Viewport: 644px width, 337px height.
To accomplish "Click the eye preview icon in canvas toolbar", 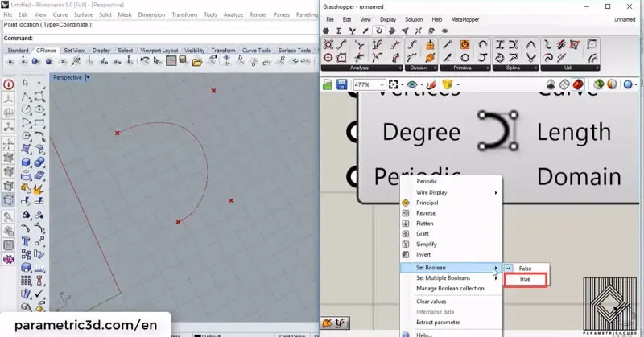I will pos(414,84).
